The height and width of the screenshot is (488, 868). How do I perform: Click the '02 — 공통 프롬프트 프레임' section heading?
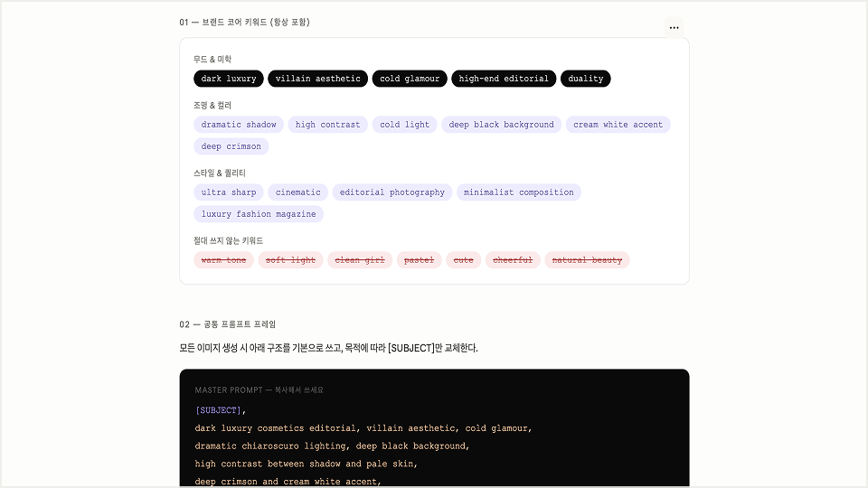(228, 324)
